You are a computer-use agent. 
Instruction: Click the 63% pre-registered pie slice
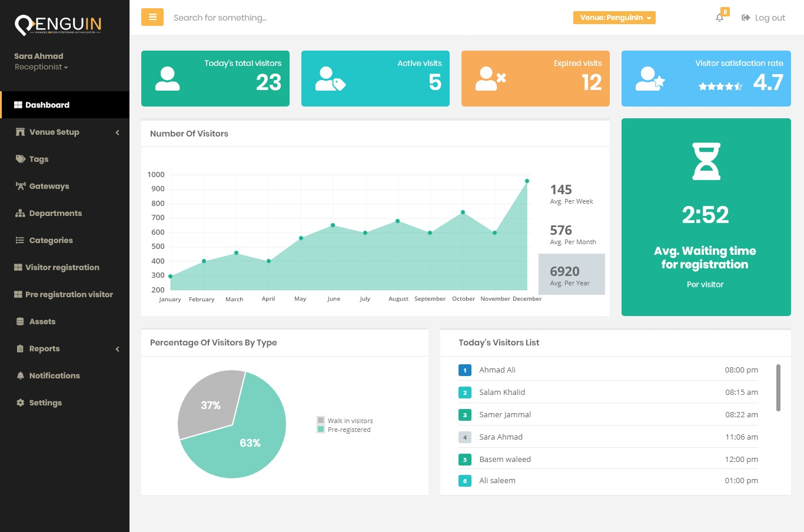tap(250, 443)
